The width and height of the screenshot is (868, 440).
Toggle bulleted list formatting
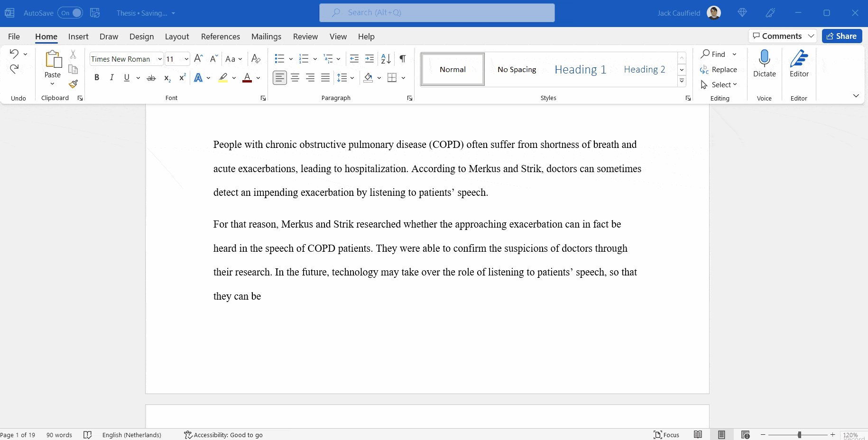[279, 59]
